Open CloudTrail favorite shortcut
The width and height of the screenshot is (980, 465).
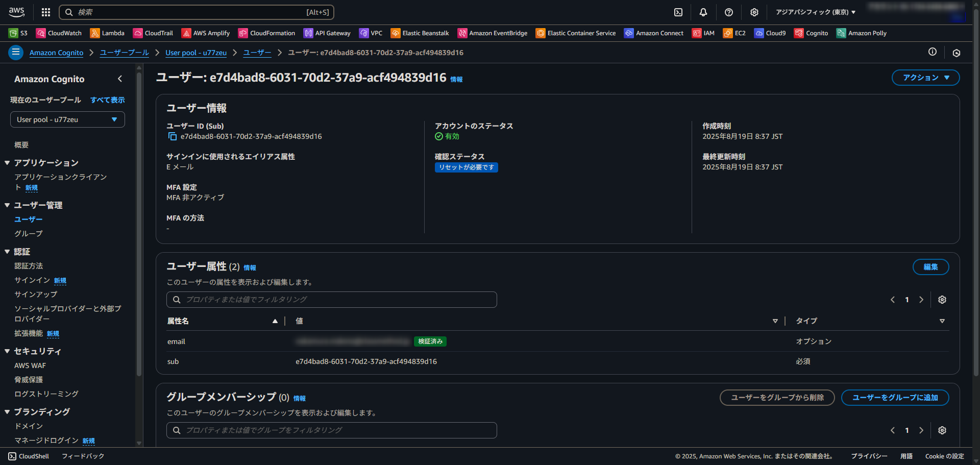click(x=153, y=33)
